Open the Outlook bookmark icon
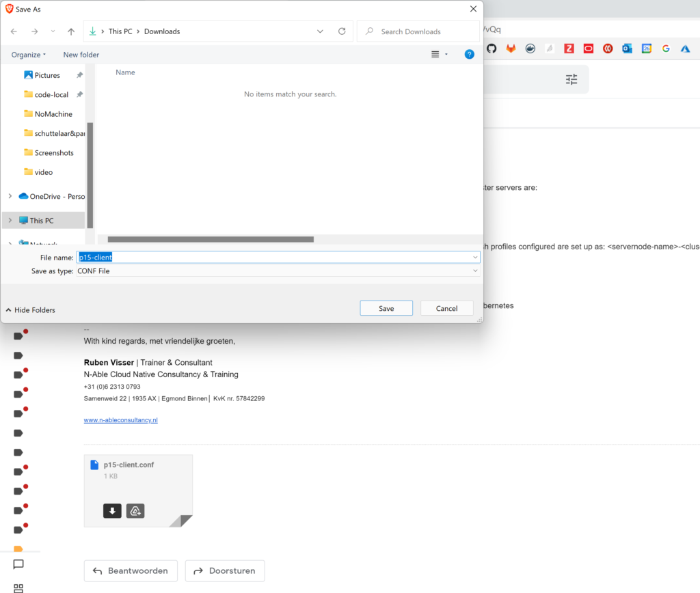This screenshot has width=700, height=593. click(627, 49)
